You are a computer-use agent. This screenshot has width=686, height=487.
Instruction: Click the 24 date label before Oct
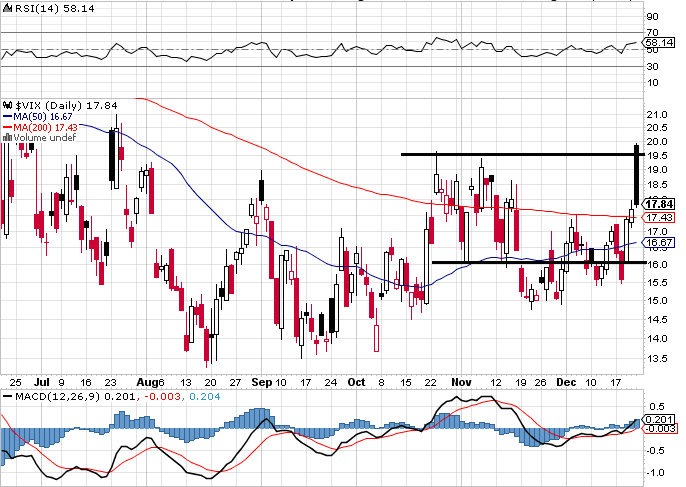[331, 382]
